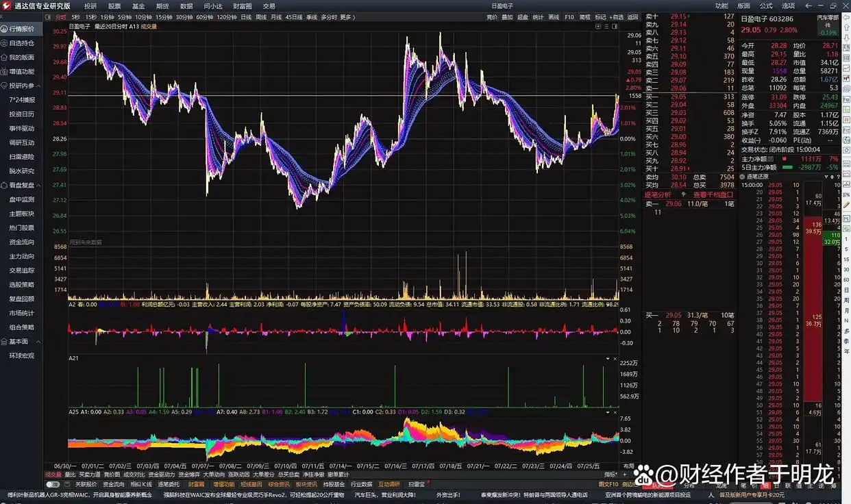Viewport: 851px width, 504px height.
Task: Open the 竞价 call-auction view icon
Action: tap(492, 18)
